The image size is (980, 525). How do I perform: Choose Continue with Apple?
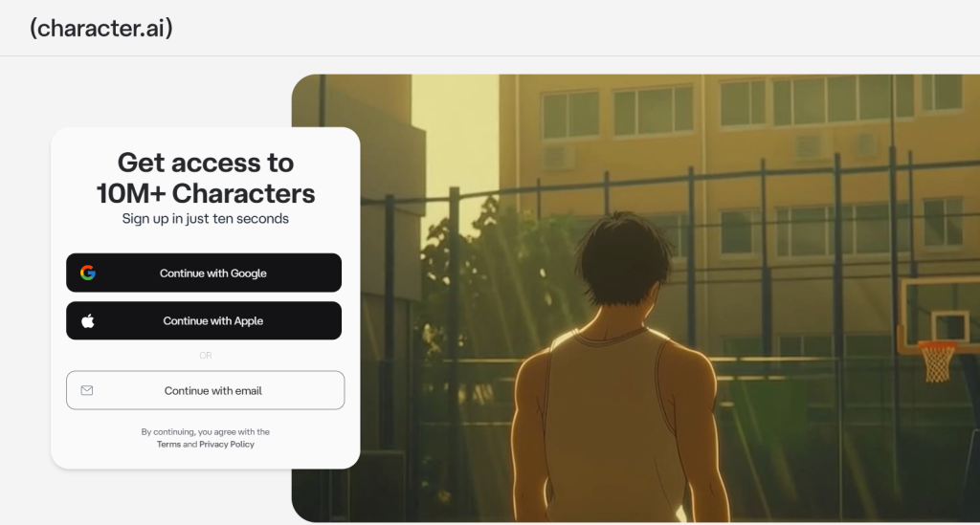(204, 321)
